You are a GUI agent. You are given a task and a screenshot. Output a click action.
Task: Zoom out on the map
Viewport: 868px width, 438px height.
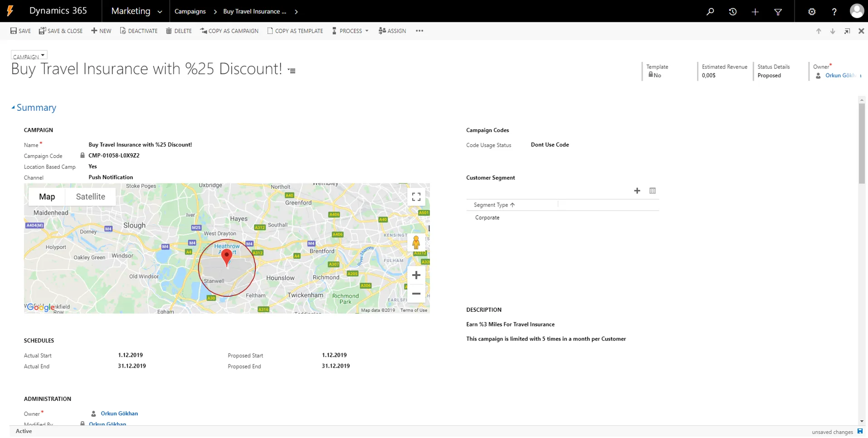[x=416, y=294]
